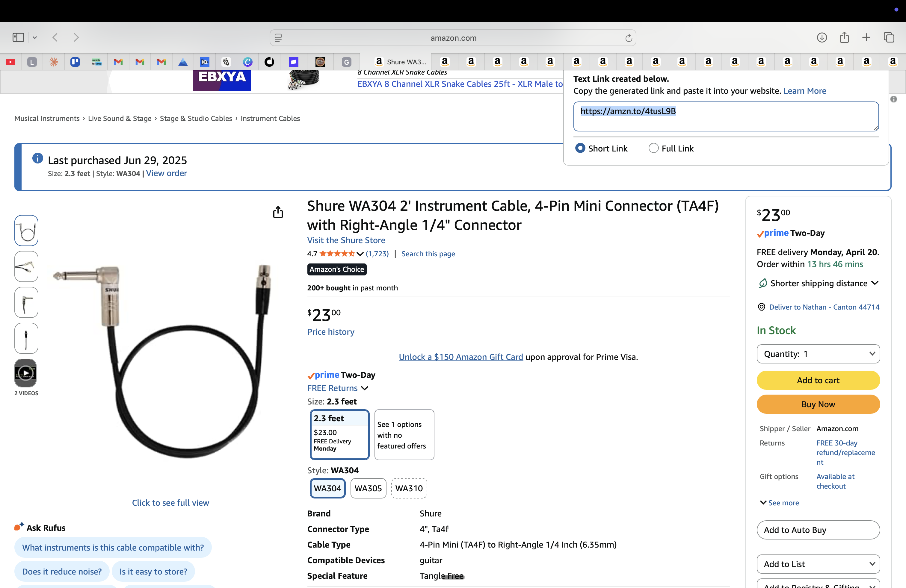Select the WA304 style
The image size is (906, 588).
[x=327, y=488]
